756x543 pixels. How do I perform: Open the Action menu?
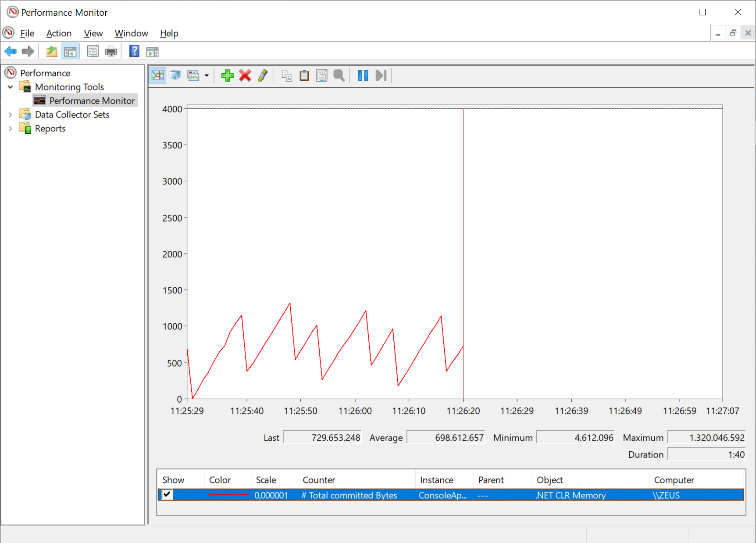point(59,33)
